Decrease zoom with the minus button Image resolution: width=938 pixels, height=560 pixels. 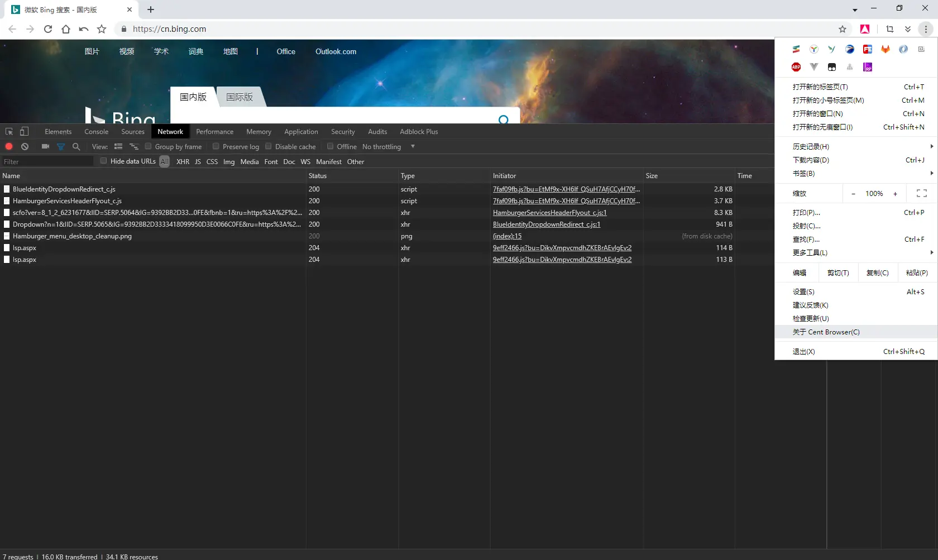coord(853,193)
